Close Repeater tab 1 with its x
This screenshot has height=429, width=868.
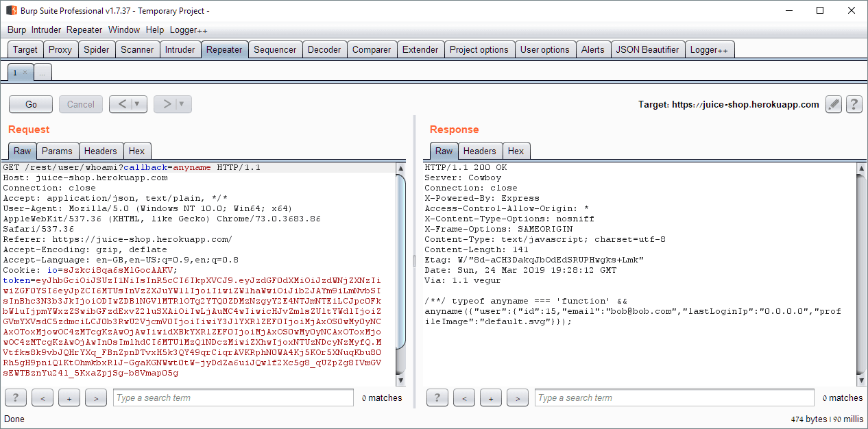[25, 72]
